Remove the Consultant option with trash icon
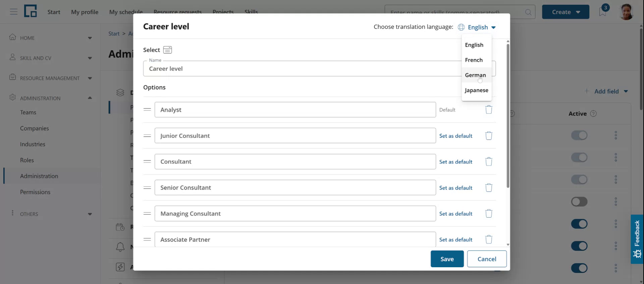The width and height of the screenshot is (644, 284). point(489,161)
